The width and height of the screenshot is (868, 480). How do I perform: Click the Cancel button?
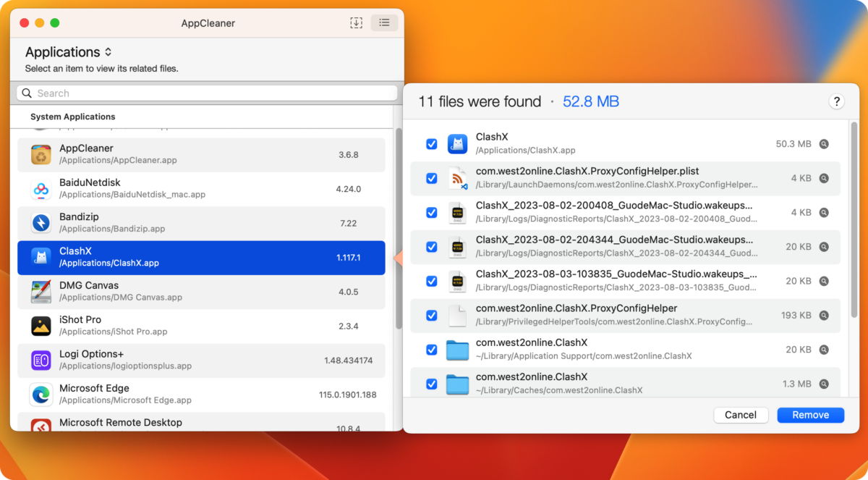pos(741,415)
